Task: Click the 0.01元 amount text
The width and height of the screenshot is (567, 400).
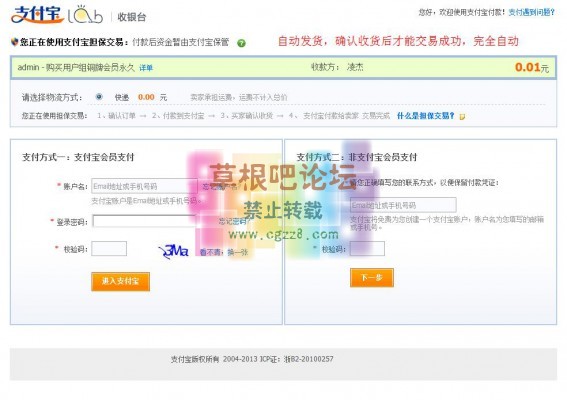Action: click(x=532, y=67)
